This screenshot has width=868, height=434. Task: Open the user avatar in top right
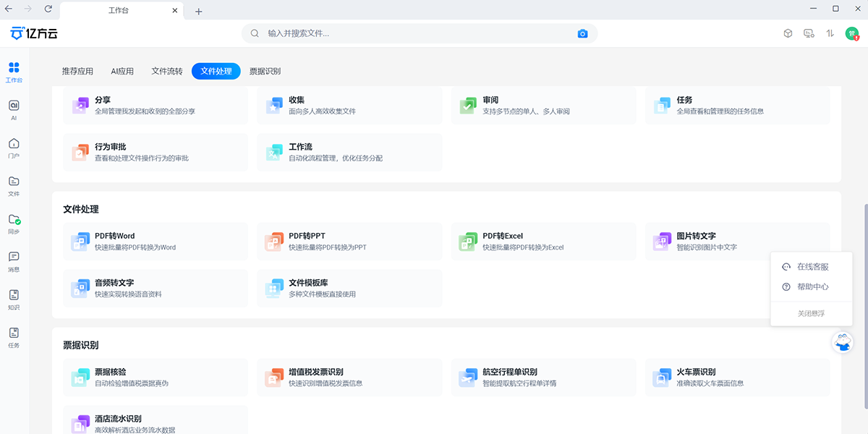854,33
